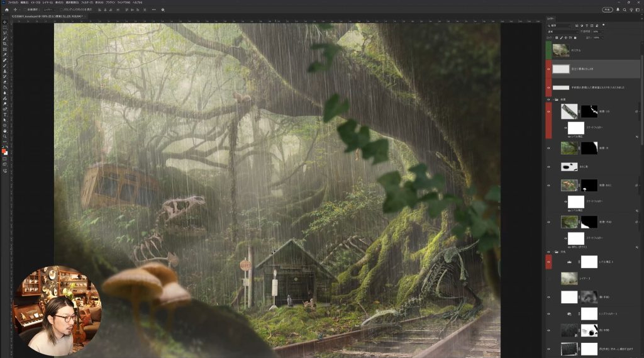Click the lock-all padlock icon

pos(575,38)
